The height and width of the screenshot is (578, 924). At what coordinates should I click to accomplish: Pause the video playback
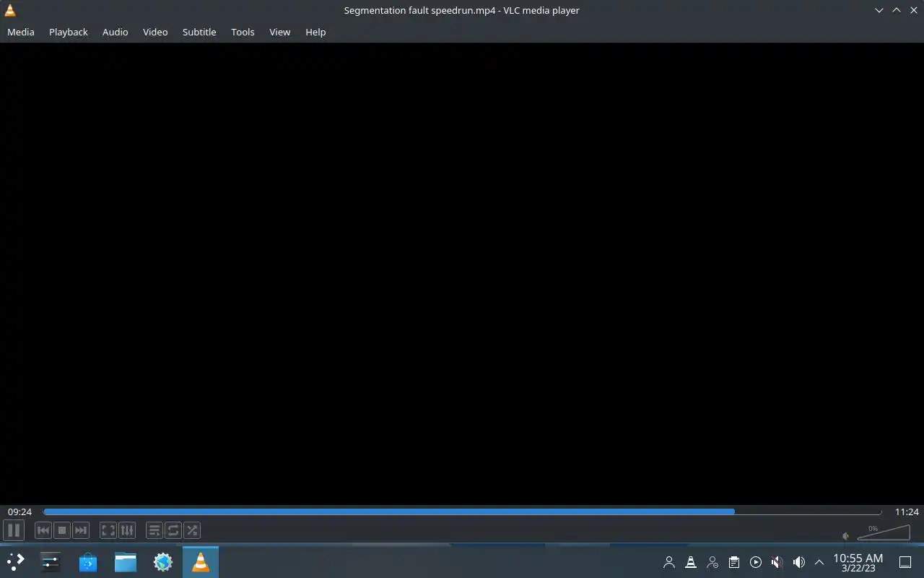(14, 530)
